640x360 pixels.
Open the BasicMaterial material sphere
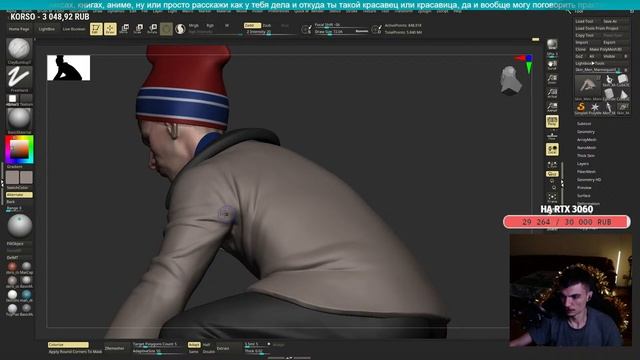pyautogui.click(x=19, y=119)
